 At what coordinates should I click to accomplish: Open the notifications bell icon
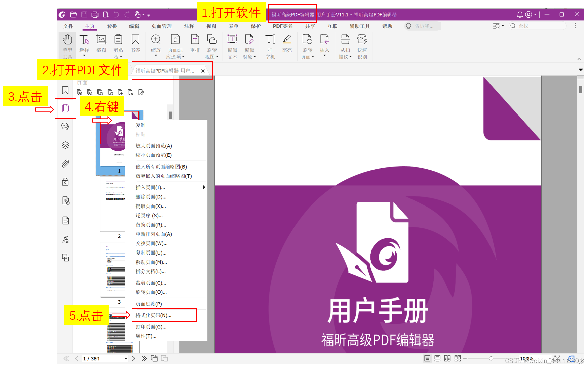pos(520,15)
